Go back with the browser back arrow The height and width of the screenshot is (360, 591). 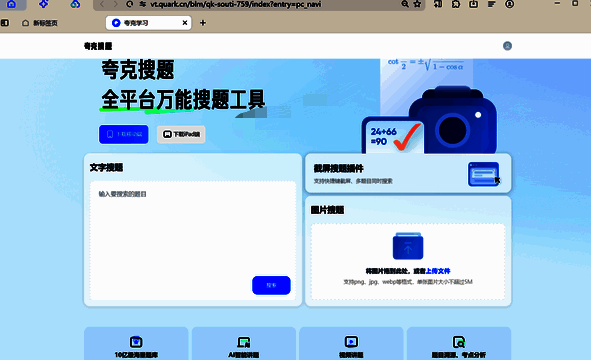[102, 4]
